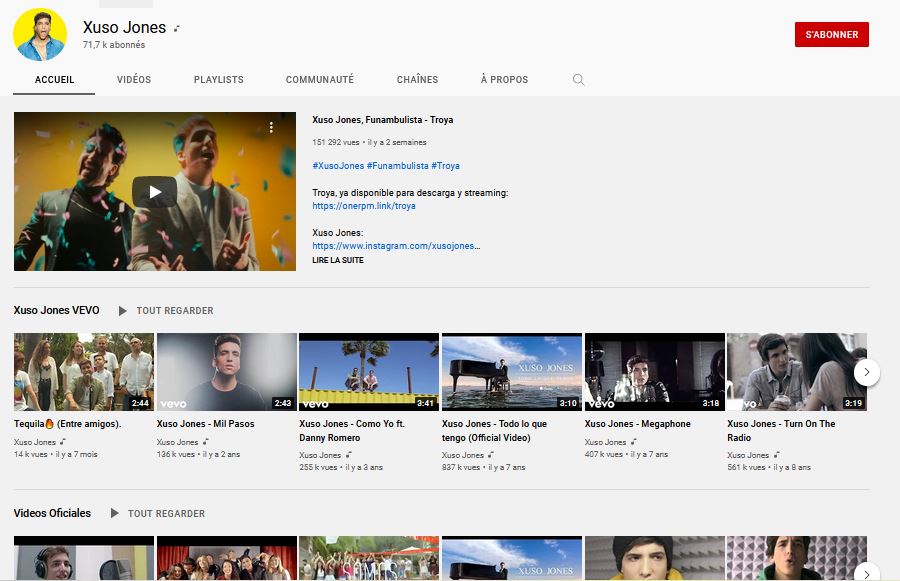View the À propos tab
900x581 pixels.
(505, 80)
